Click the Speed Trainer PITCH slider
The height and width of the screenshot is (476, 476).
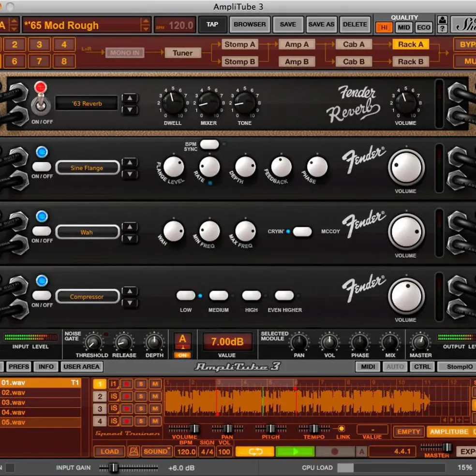tap(270, 428)
